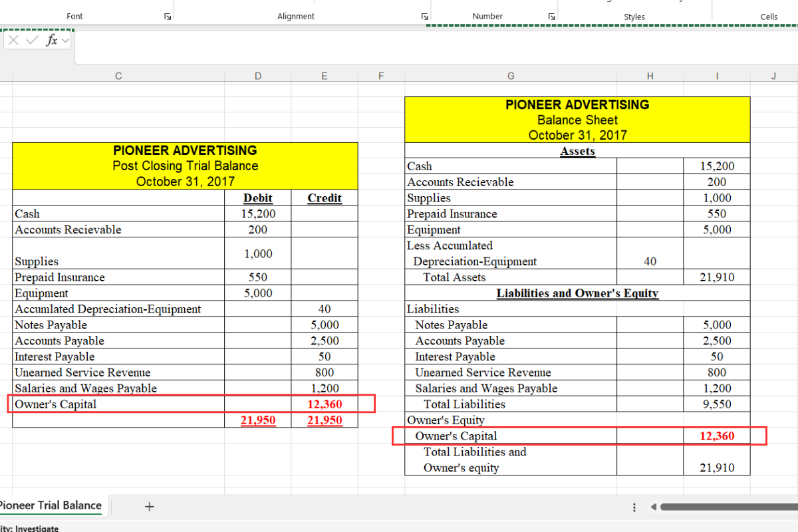Select the Total Assets amount 21,910
This screenshot has width=798, height=532.
tap(717, 277)
